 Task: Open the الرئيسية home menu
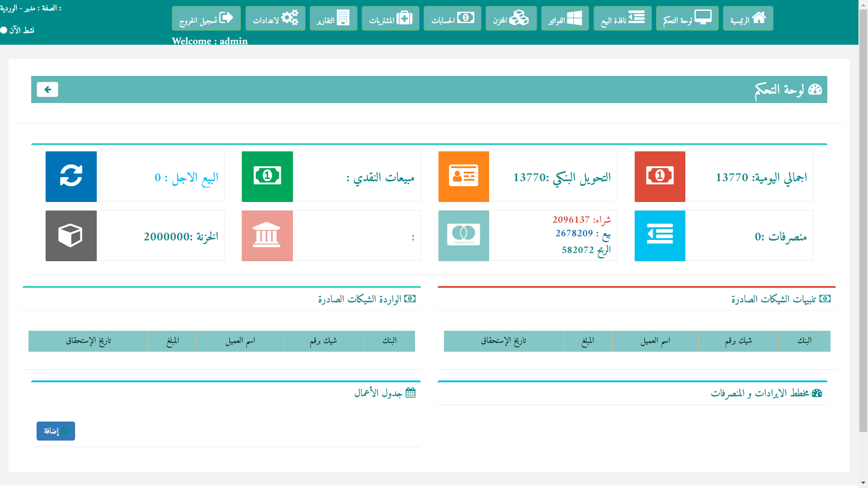[x=748, y=19]
